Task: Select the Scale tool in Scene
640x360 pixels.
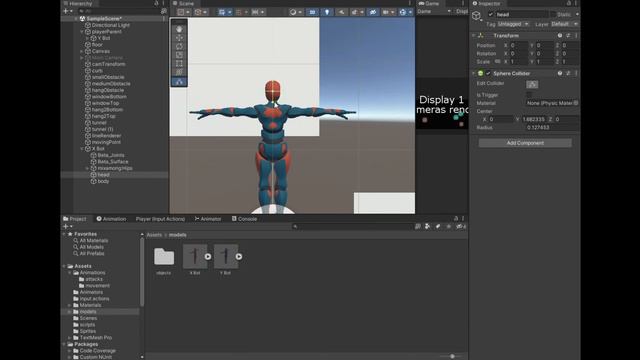Action: (179, 55)
